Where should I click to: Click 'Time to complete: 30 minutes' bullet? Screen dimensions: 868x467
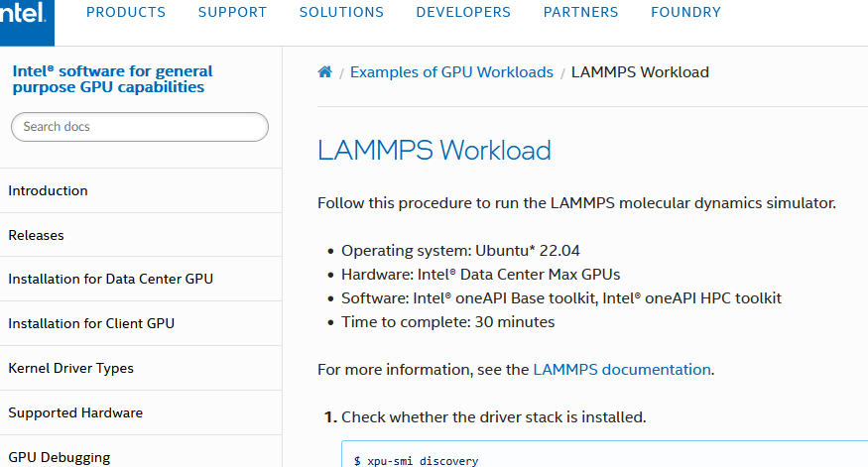coord(447,322)
